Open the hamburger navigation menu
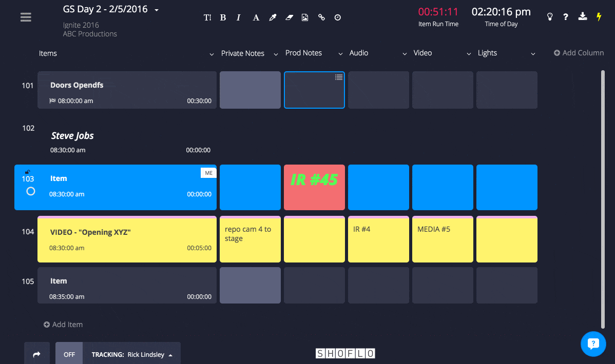 [26, 17]
